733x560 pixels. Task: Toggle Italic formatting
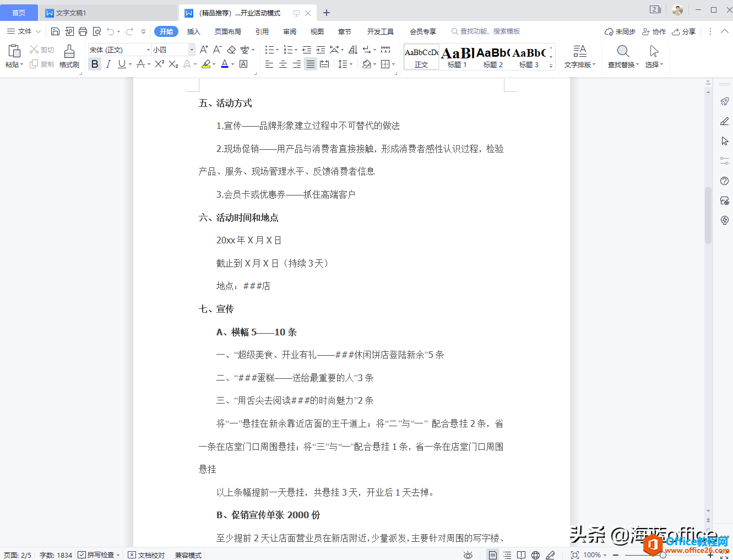(108, 64)
